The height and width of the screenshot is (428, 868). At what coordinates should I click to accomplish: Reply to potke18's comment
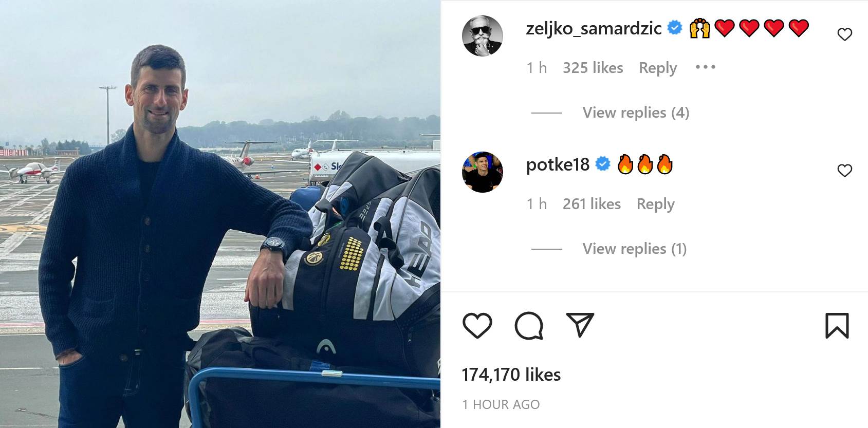655,204
